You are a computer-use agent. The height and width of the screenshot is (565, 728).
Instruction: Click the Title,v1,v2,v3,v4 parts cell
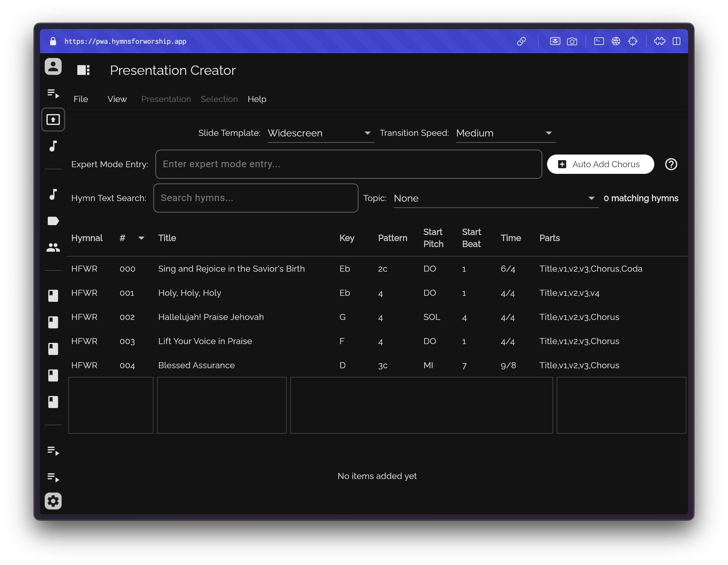569,293
